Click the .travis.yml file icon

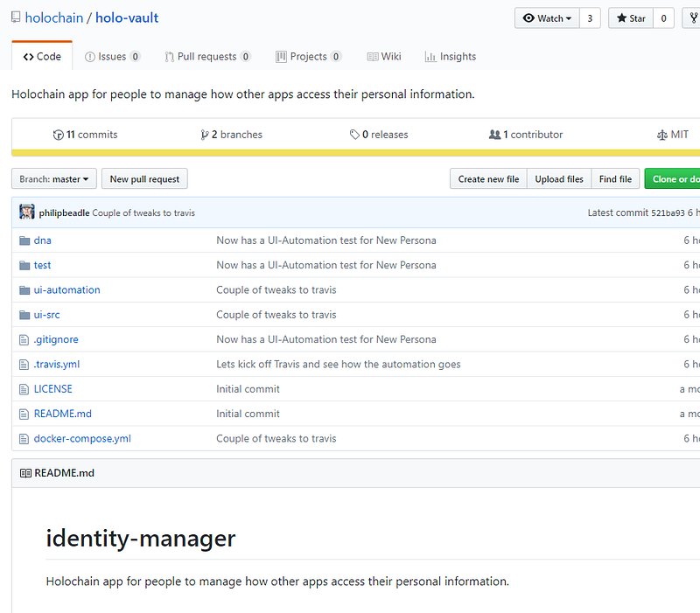click(x=24, y=365)
